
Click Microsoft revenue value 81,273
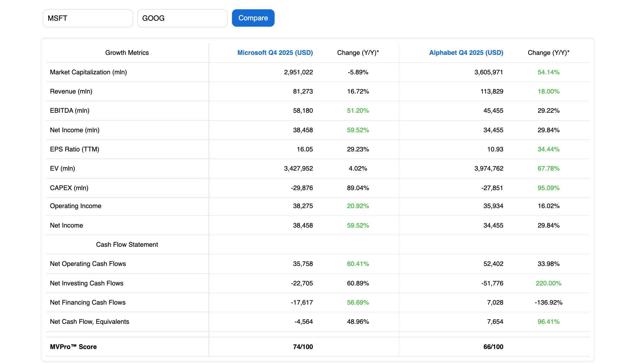[x=303, y=91]
